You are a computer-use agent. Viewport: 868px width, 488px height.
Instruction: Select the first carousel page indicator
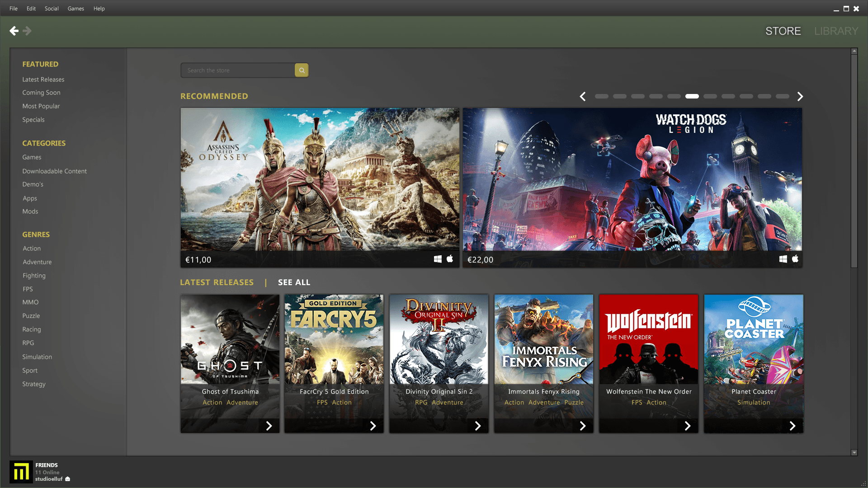(x=602, y=96)
